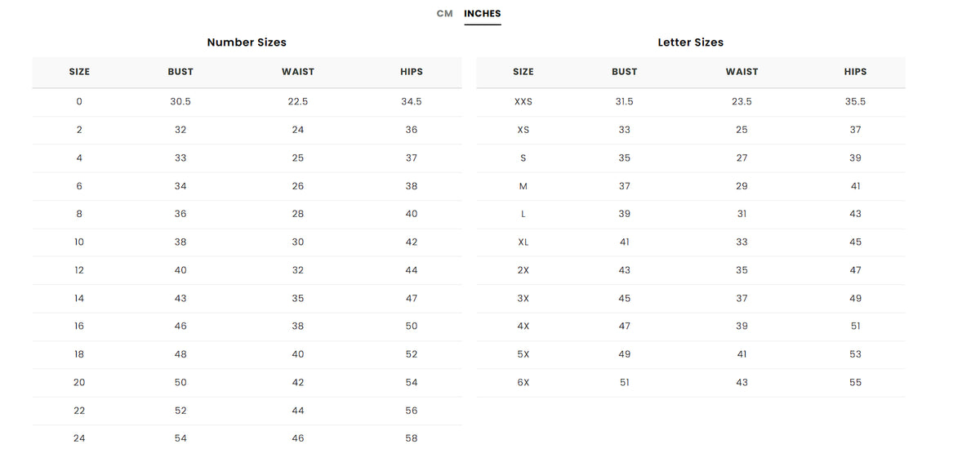Click the BUST header in Number Sizes

[x=180, y=72]
